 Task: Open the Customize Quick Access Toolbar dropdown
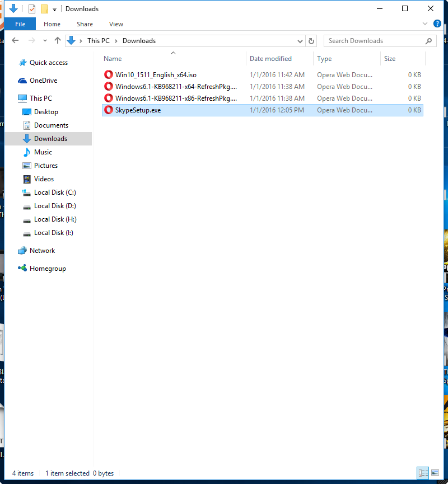pyautogui.click(x=55, y=10)
